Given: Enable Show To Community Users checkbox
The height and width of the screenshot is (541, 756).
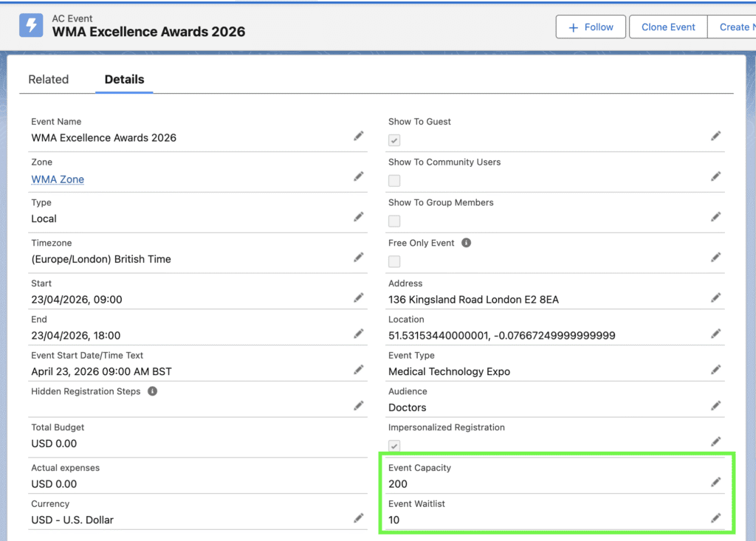Looking at the screenshot, I should (x=394, y=181).
